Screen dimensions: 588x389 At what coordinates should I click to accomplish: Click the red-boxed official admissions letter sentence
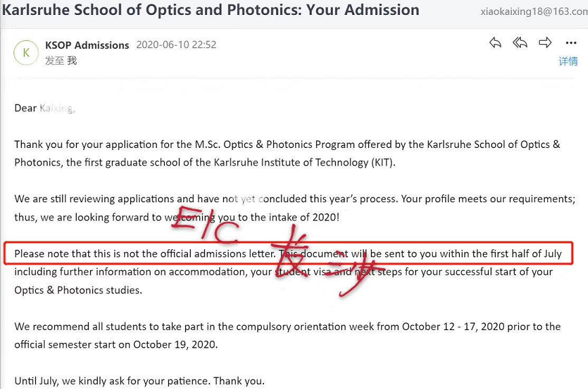pyautogui.click(x=288, y=253)
